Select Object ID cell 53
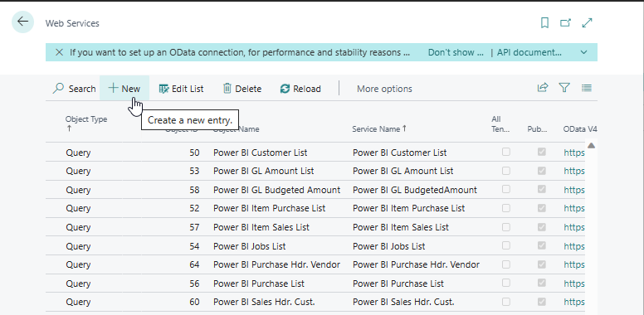 click(x=194, y=171)
